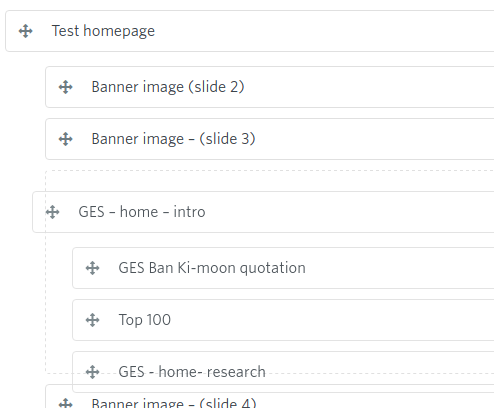Viewport: 494px width, 408px height.
Task: Click the GES Ban Ki-moon quotation text
Action: coord(212,268)
